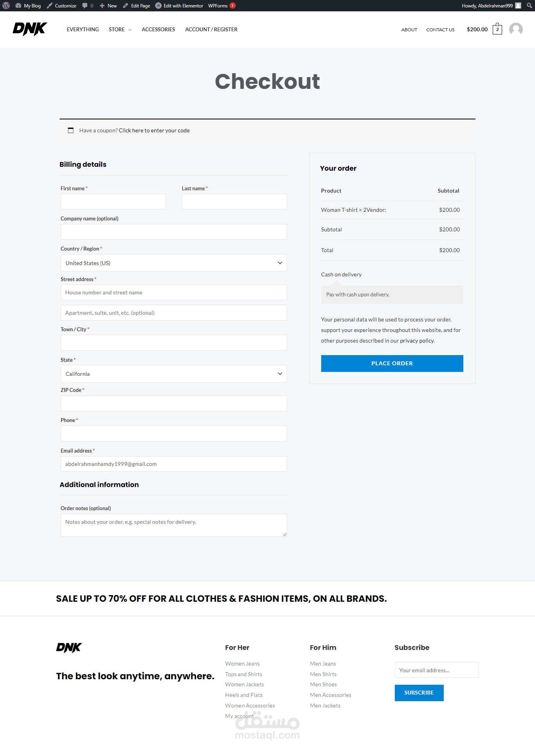Click the admin bar search magnifier
This screenshot has height=756, width=535.
(x=529, y=5)
